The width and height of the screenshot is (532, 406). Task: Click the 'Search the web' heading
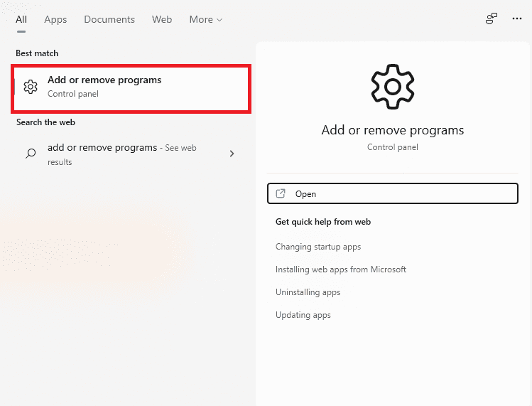[x=45, y=122]
